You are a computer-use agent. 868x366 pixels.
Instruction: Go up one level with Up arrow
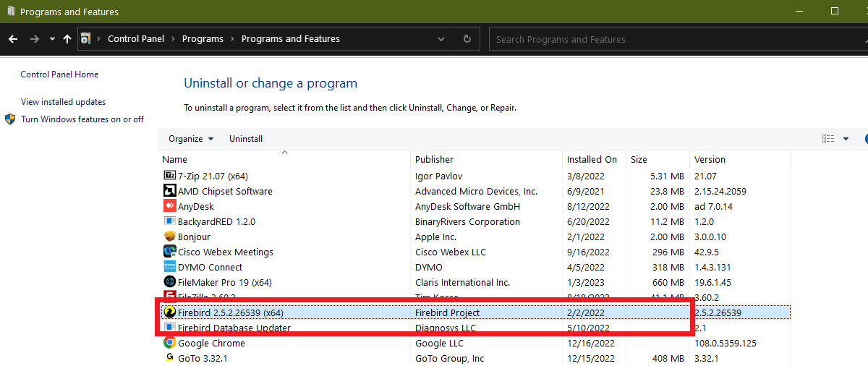click(x=67, y=39)
